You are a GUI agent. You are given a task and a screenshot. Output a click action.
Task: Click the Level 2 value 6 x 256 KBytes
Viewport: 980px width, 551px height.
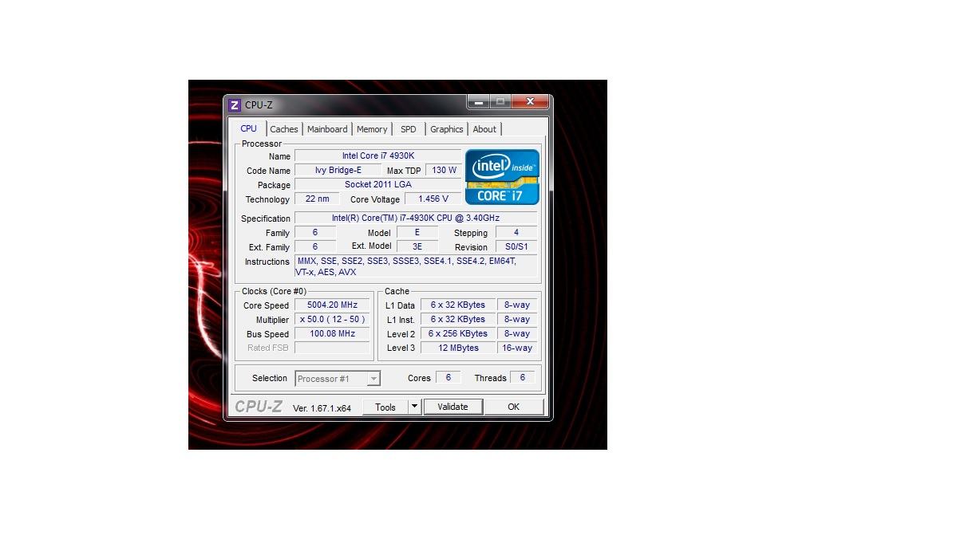[x=457, y=334]
